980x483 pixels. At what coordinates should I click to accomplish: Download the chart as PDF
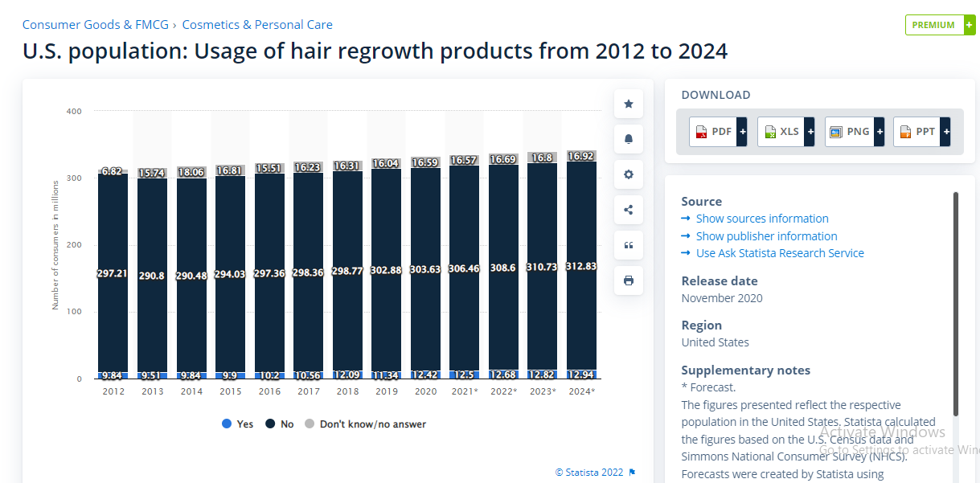(719, 131)
